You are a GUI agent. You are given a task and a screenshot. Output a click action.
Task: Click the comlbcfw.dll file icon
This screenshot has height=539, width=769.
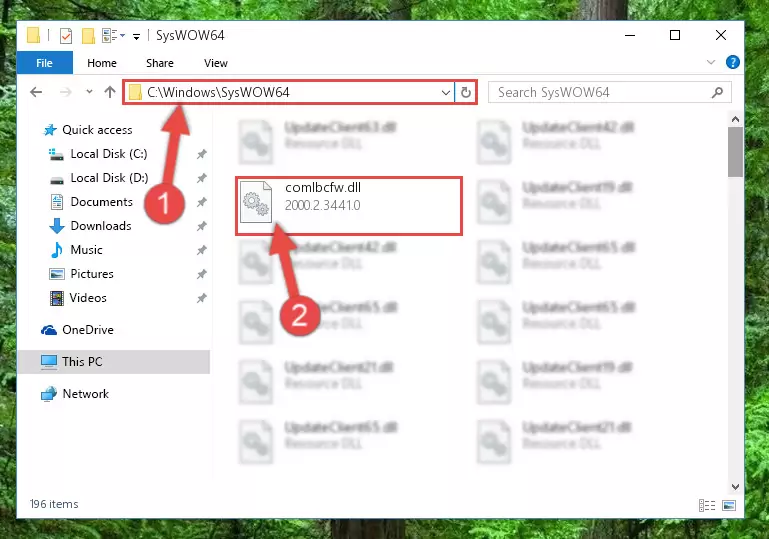pyautogui.click(x=256, y=202)
